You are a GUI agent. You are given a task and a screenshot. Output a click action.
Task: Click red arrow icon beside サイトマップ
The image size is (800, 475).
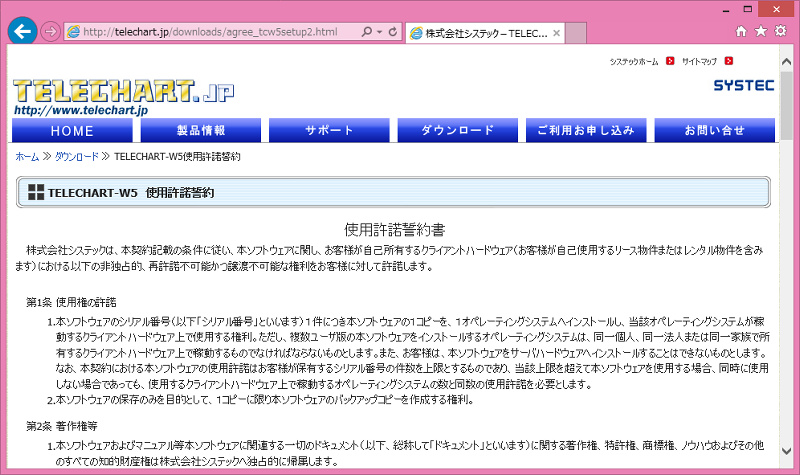729,61
